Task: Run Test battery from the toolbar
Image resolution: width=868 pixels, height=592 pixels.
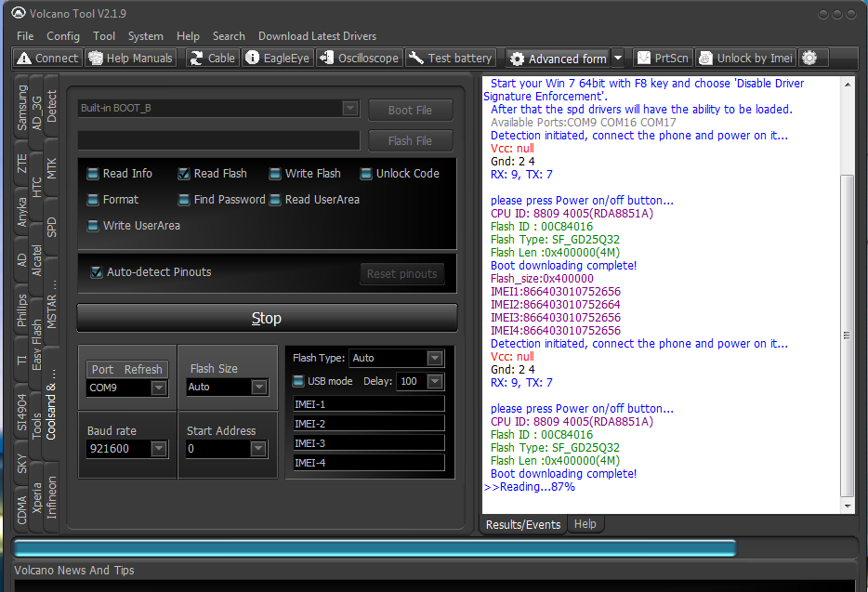Action: click(x=450, y=59)
